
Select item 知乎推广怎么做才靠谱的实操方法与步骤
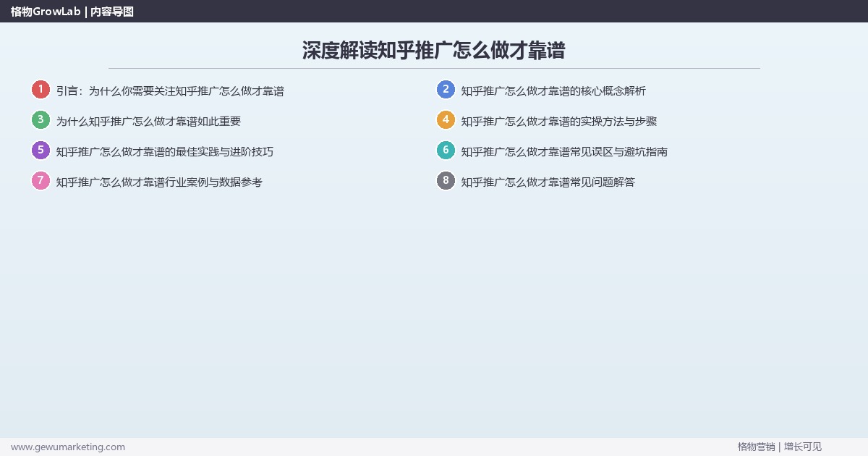(559, 122)
